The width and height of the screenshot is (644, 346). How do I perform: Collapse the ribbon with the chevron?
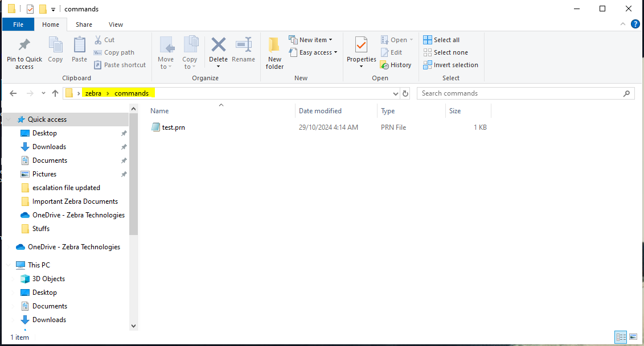tap(622, 24)
